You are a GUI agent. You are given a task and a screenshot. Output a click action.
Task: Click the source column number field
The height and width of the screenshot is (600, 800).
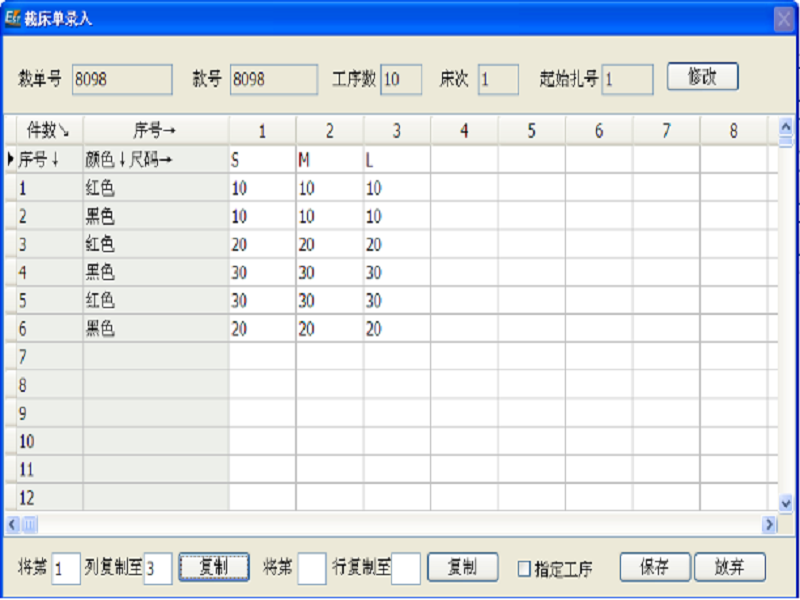[x=66, y=569]
